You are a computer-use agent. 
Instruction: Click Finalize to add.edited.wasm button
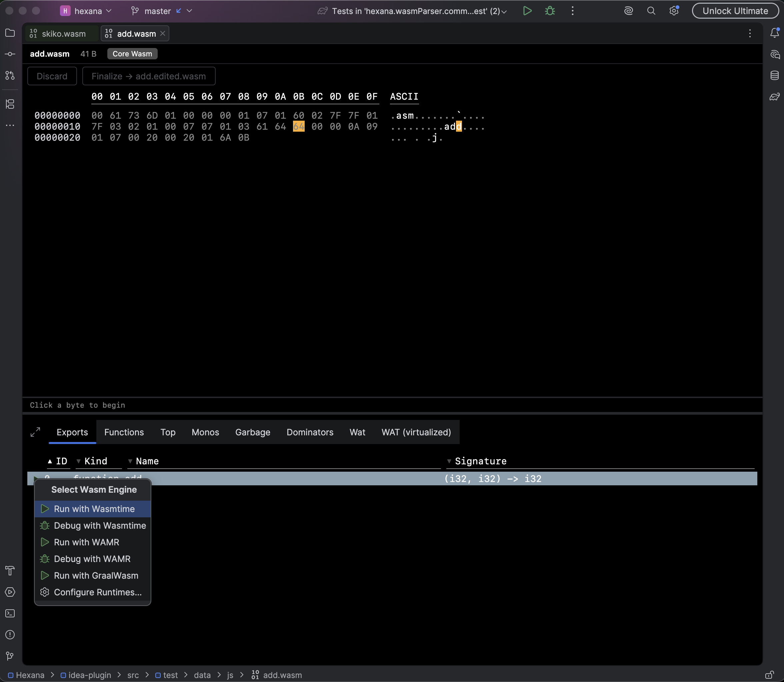pos(149,76)
